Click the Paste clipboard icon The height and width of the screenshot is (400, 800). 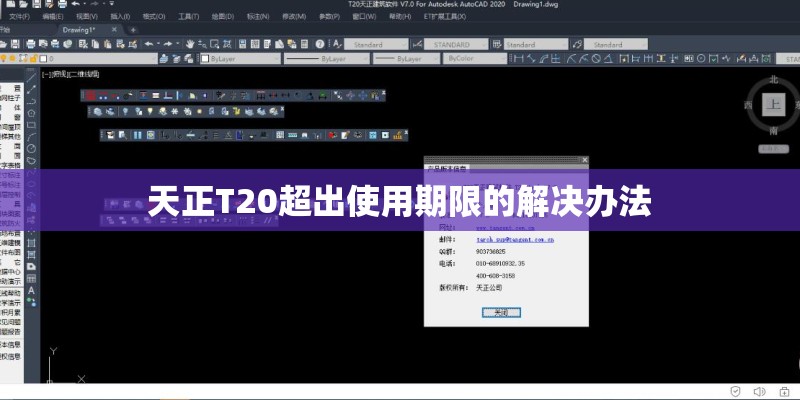[x=108, y=44]
